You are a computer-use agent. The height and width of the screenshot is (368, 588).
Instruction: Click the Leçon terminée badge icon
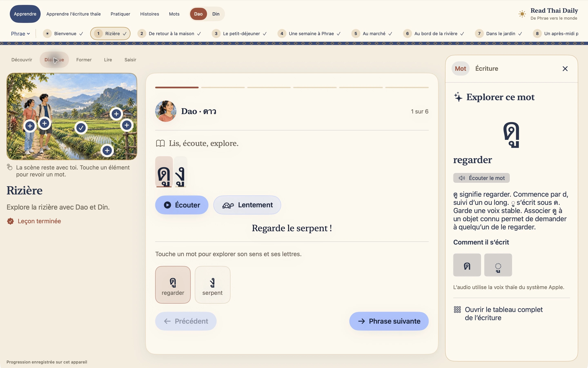[x=10, y=221]
